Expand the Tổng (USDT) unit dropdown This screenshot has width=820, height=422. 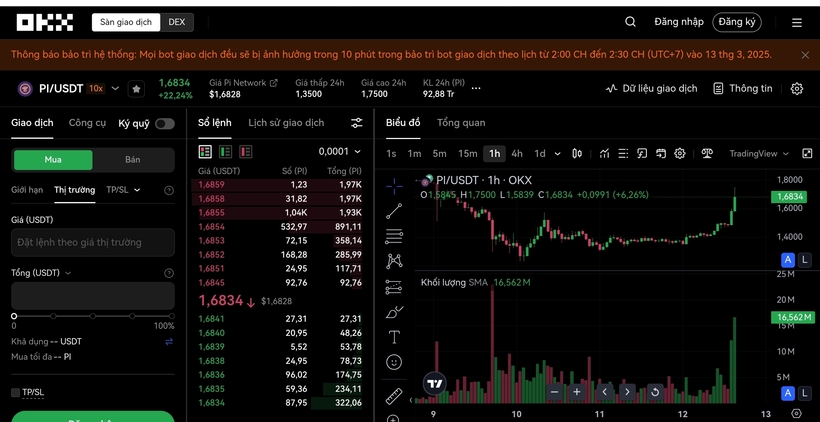[x=68, y=273]
